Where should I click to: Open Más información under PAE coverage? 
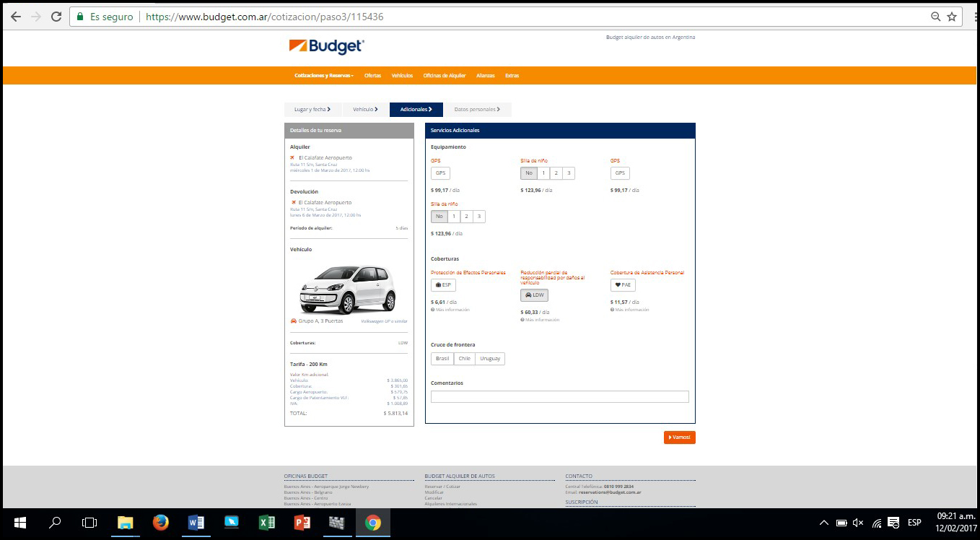pyautogui.click(x=631, y=310)
